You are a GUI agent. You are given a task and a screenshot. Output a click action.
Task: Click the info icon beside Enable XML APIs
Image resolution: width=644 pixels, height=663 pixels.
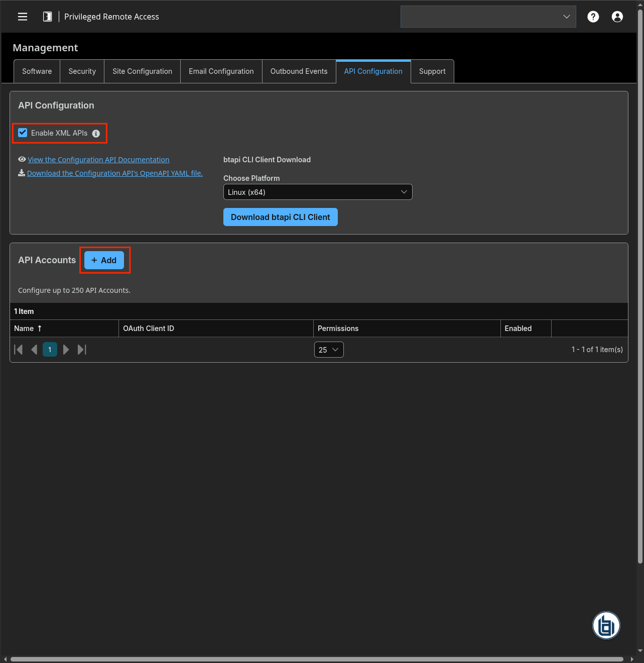[96, 134]
